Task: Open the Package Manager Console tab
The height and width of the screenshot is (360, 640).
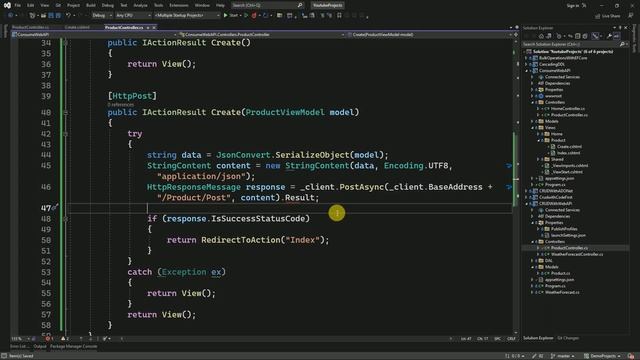Action: (x=74, y=347)
